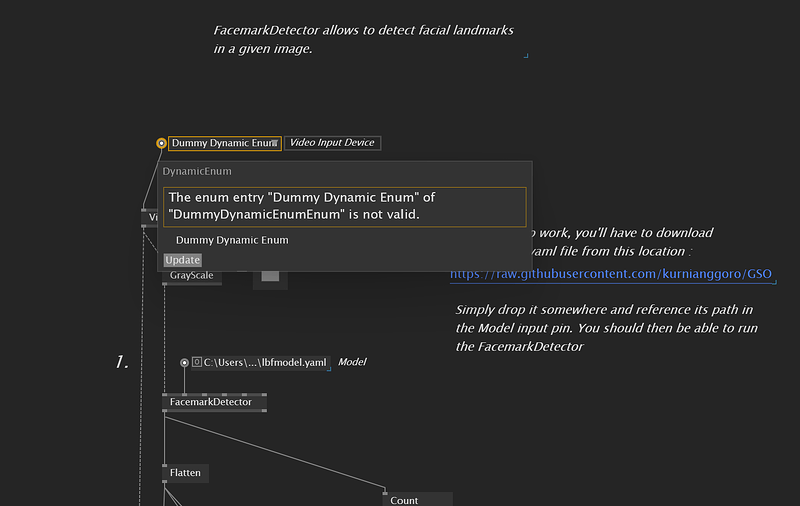
Task: Click the circular pin beside Dummy Dynamic Enum
Action: coord(161,143)
